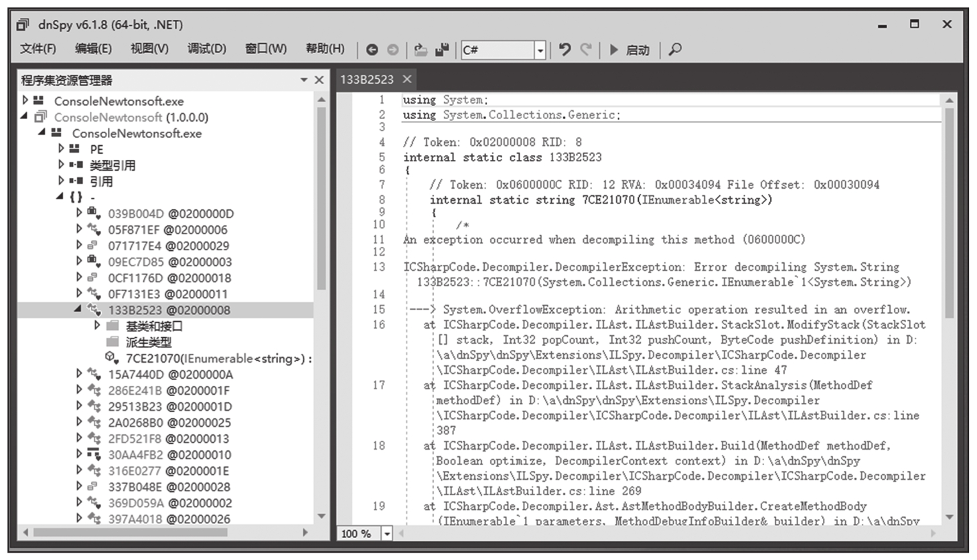The image size is (977, 560).
Task: Select the 2FD521F8 @02000013 class
Action: (169, 438)
